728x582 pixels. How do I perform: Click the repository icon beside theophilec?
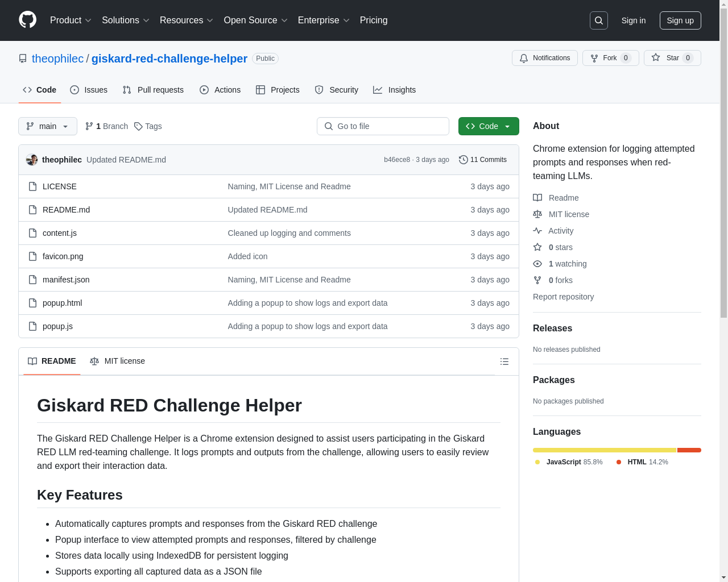23,59
